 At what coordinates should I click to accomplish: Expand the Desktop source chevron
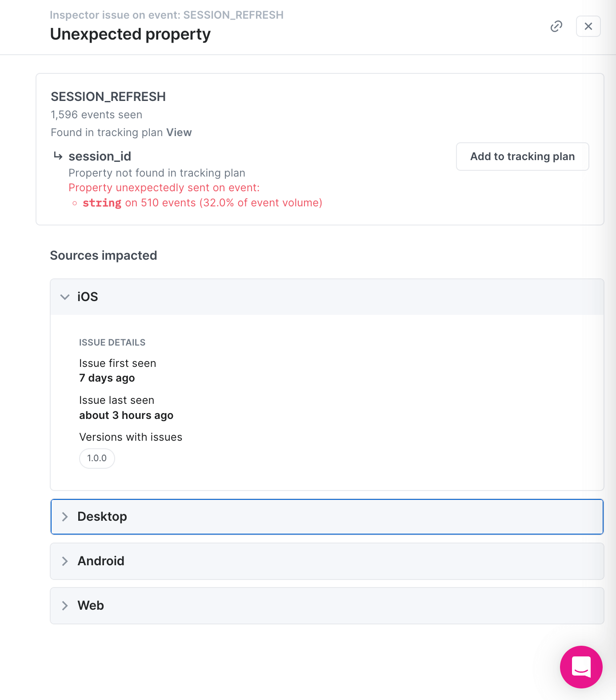[65, 517]
